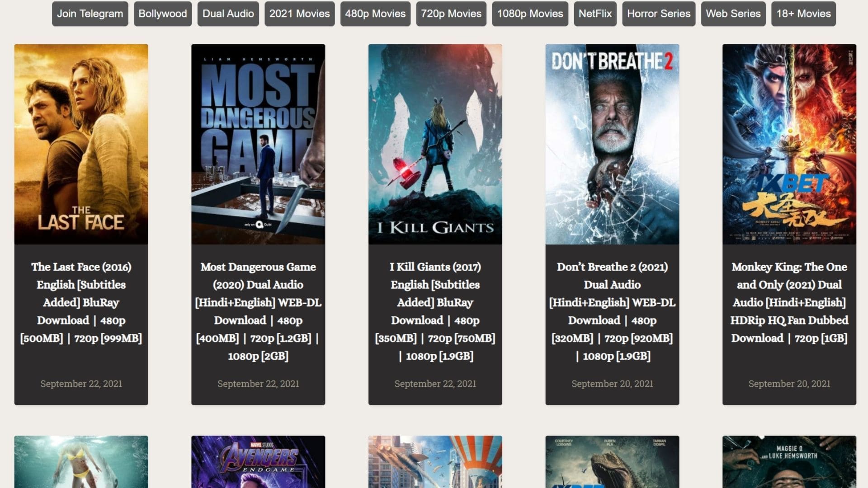Open the 1080p Movies category
The width and height of the screenshot is (868, 488).
tap(530, 14)
